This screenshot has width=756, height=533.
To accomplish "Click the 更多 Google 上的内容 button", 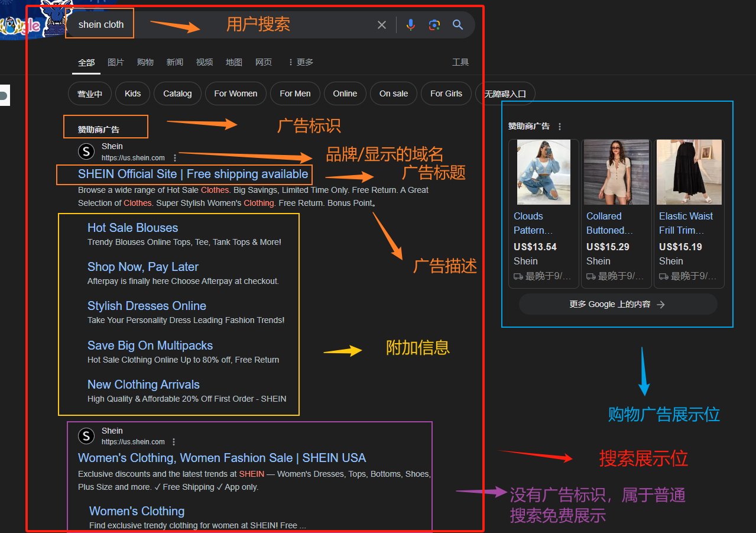I will (x=618, y=304).
